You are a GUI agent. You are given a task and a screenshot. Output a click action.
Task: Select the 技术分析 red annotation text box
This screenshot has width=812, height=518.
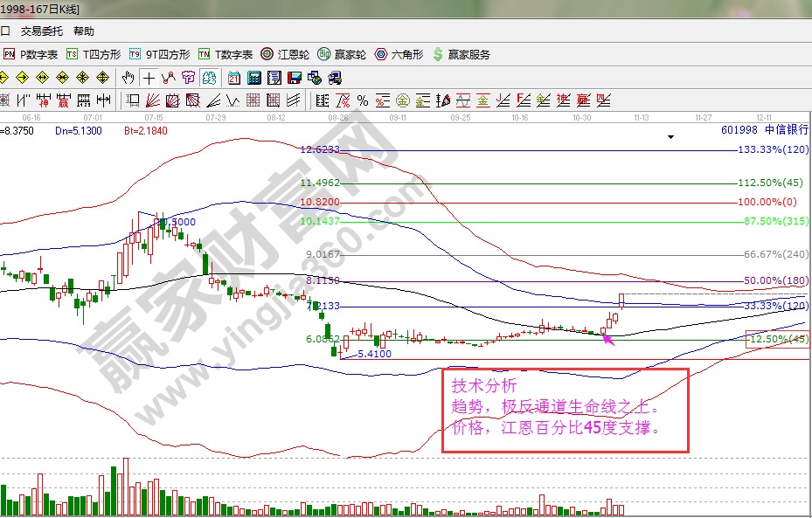566,409
